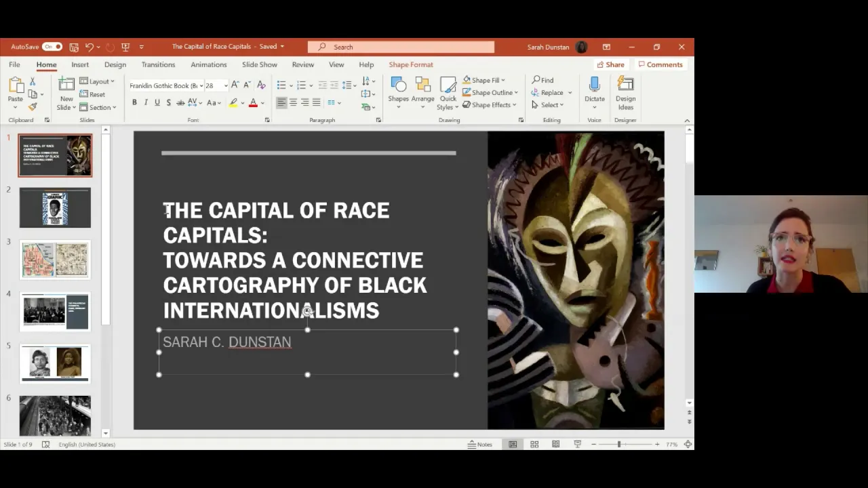
Task: Open Design Ideas pane
Action: (625, 93)
